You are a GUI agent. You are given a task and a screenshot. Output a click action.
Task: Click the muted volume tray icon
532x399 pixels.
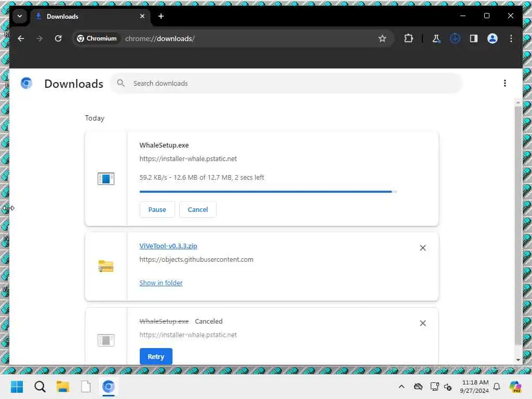(448, 387)
